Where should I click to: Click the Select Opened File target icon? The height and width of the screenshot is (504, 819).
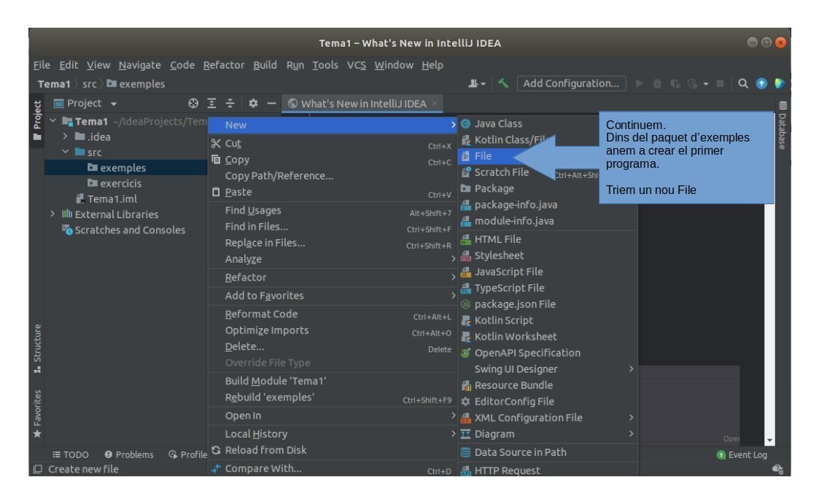coord(193,104)
